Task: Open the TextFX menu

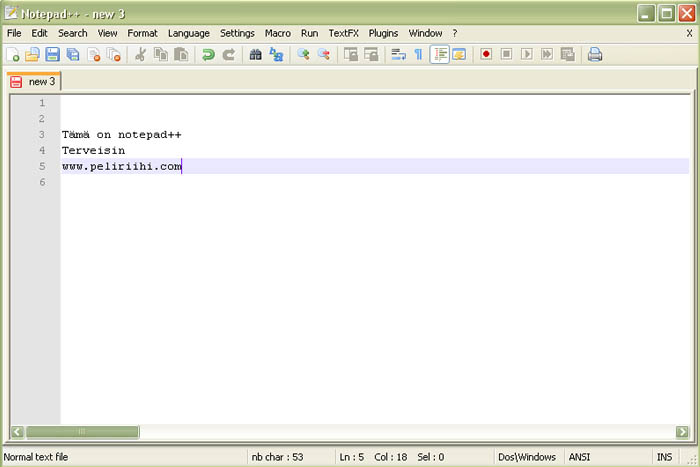Action: 343,33
